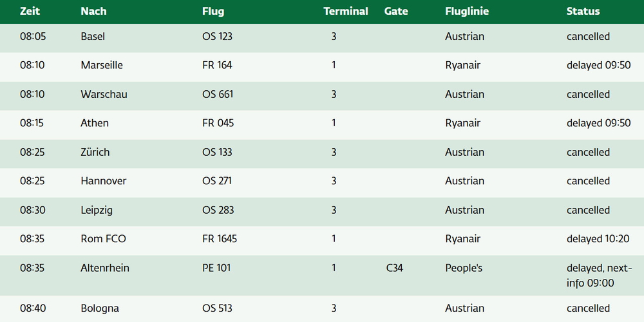
Task: Click the Status column header
Action: pos(583,11)
